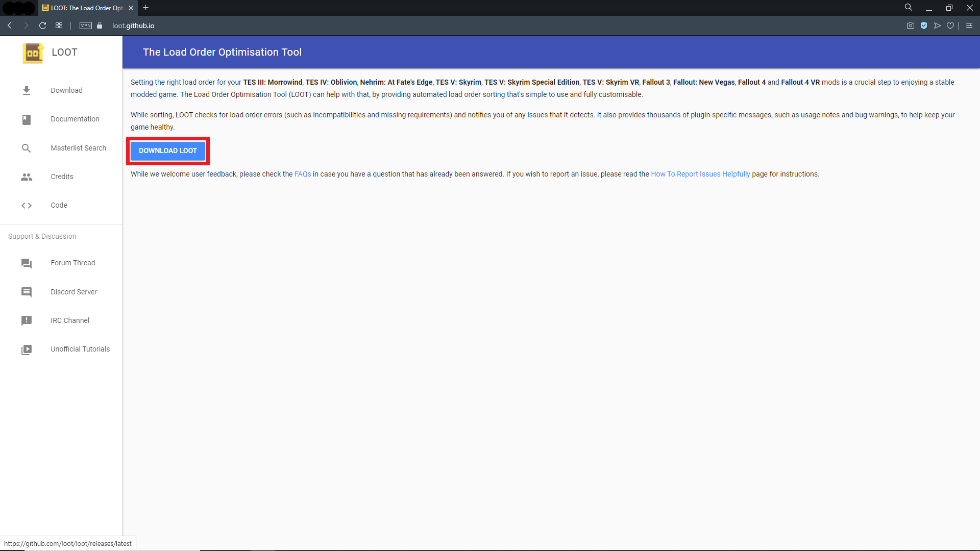This screenshot has width=980, height=551.
Task: Bookmark page with heart icon
Action: pos(950,26)
